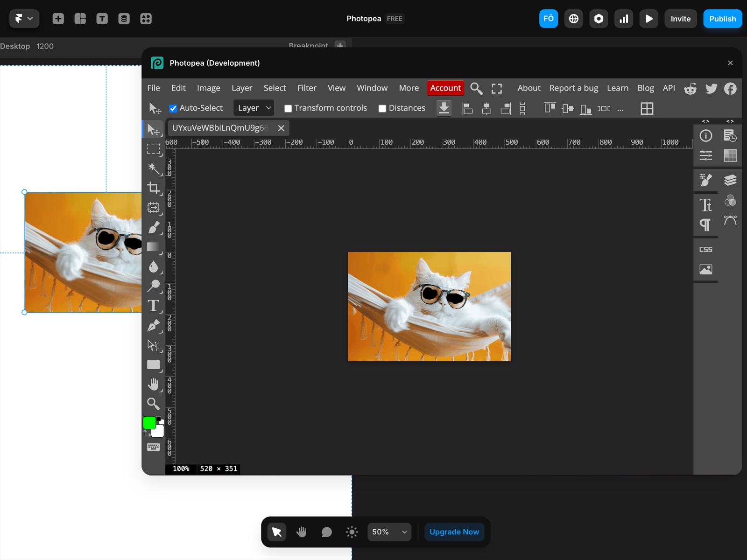Open the Window menu
Screen dimensions: 747x560
372,88
